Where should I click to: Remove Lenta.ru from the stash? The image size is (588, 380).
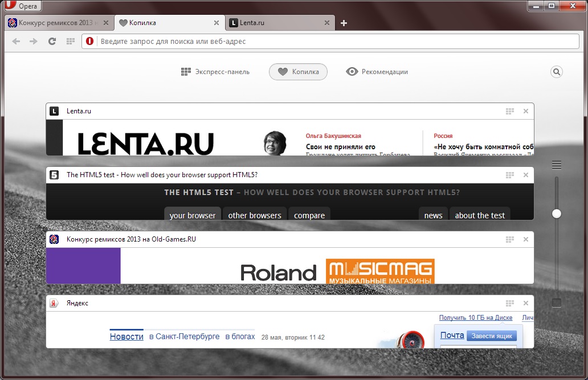(x=526, y=111)
